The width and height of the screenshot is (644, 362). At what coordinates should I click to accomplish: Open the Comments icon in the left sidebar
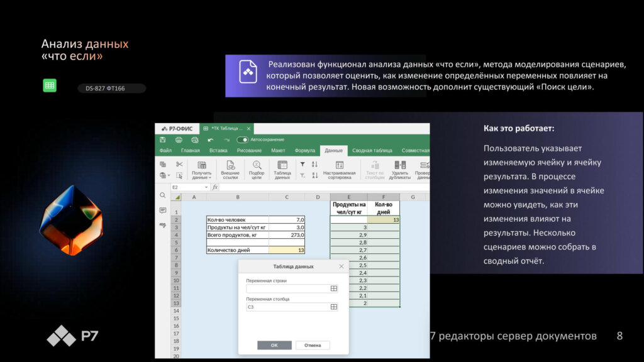162,210
